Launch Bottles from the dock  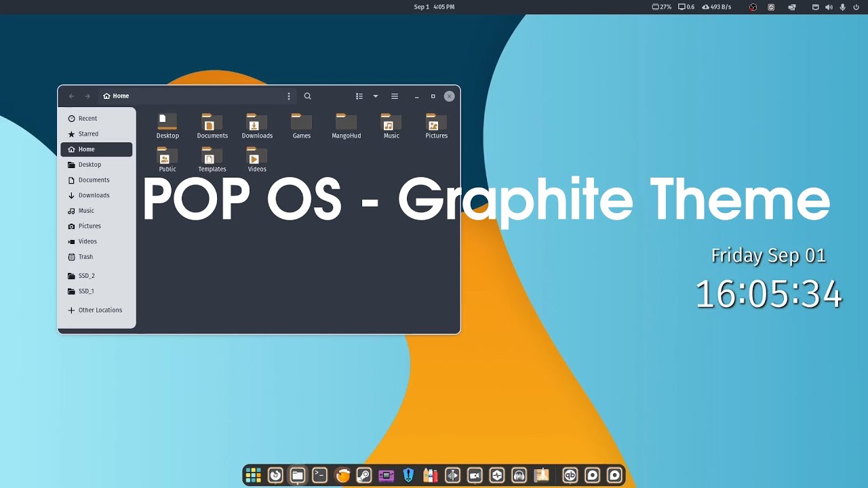430,475
